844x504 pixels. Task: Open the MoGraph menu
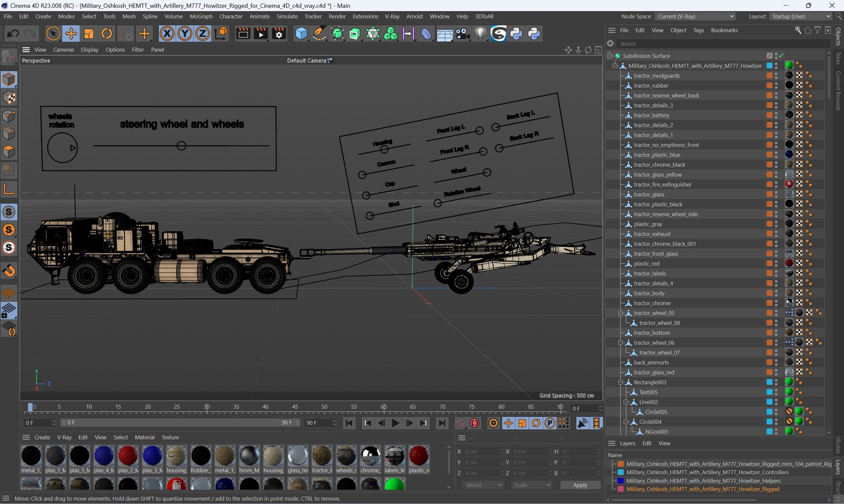(x=201, y=16)
